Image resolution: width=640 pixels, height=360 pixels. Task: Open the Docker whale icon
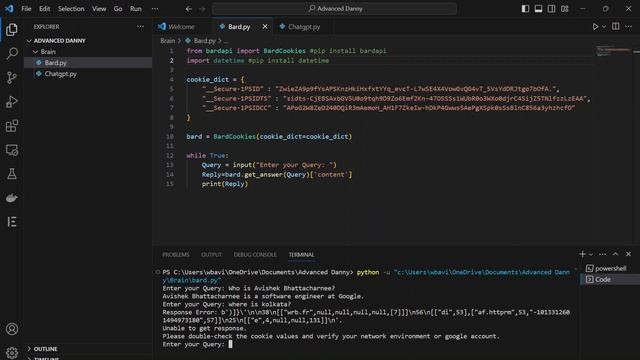point(12,198)
